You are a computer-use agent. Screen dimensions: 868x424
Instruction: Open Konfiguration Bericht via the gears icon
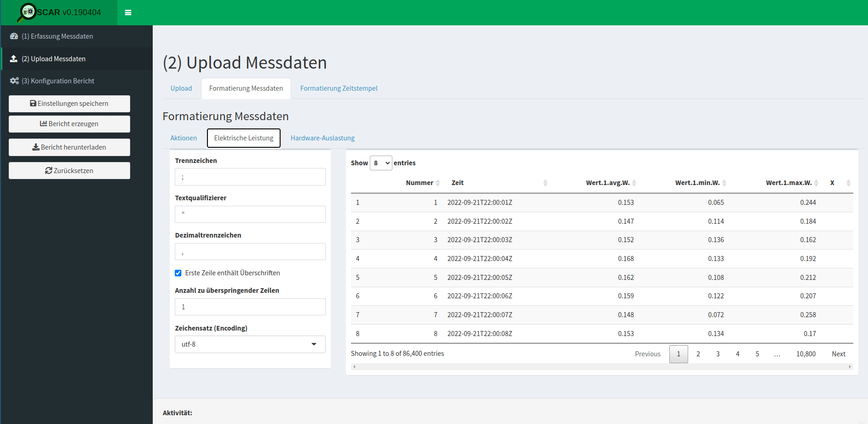tap(14, 81)
